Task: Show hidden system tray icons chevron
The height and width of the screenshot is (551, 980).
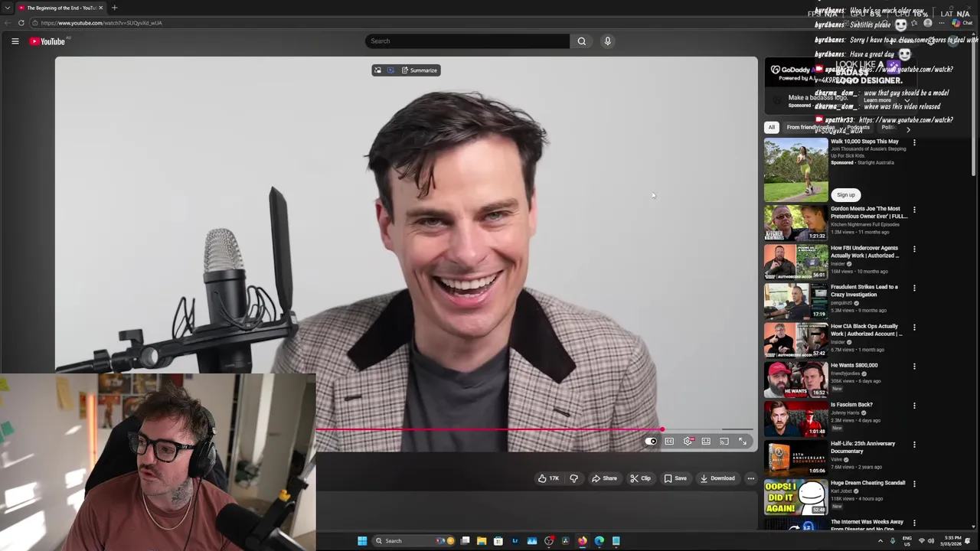Action: click(x=880, y=541)
